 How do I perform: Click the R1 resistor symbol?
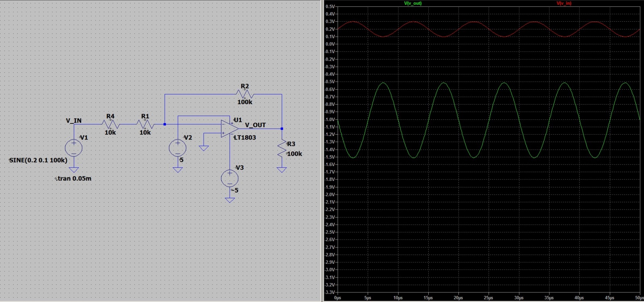(145, 124)
